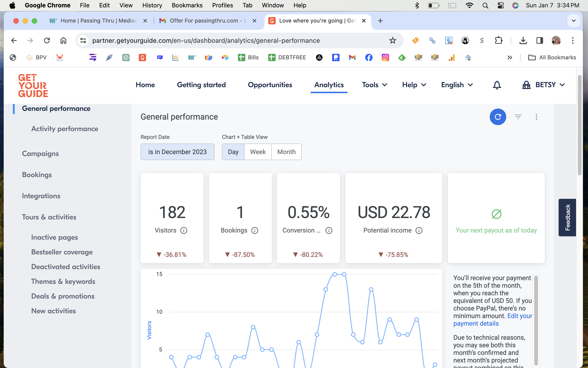Go back with the browser back arrow
588x368 pixels.
point(14,40)
